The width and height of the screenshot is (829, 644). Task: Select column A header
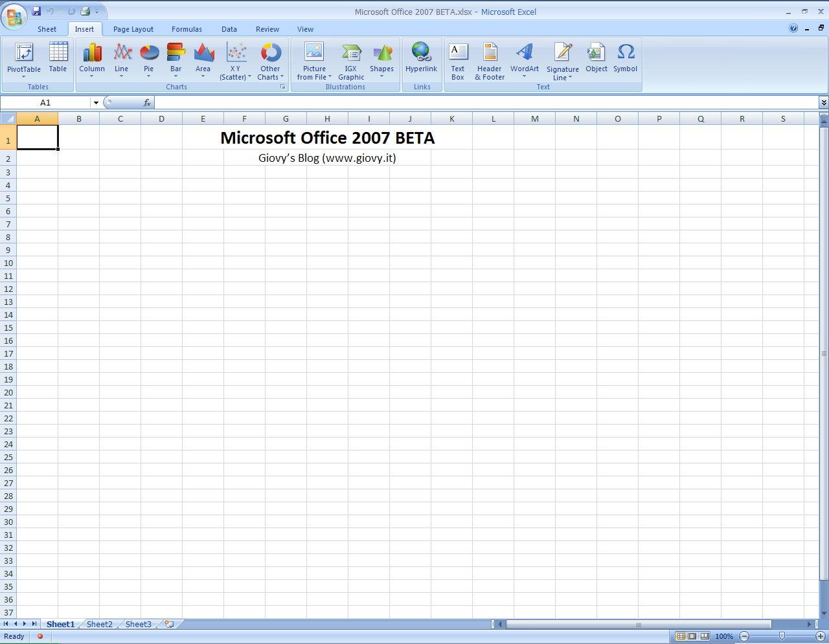click(x=37, y=118)
